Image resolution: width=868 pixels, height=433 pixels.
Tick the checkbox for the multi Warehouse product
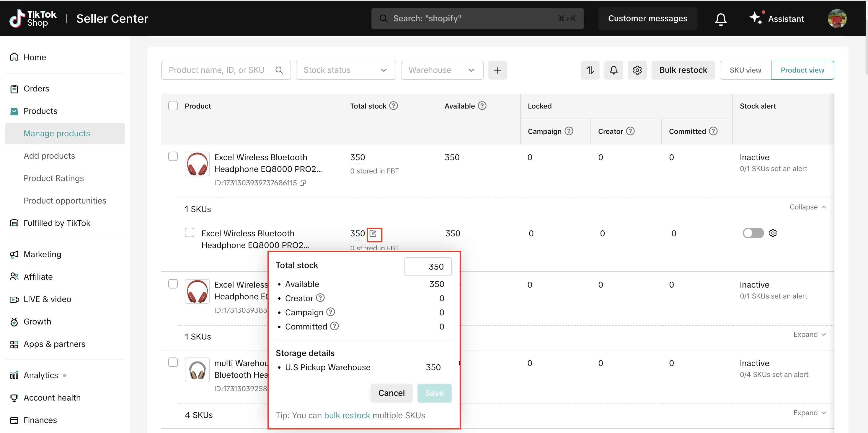click(173, 362)
